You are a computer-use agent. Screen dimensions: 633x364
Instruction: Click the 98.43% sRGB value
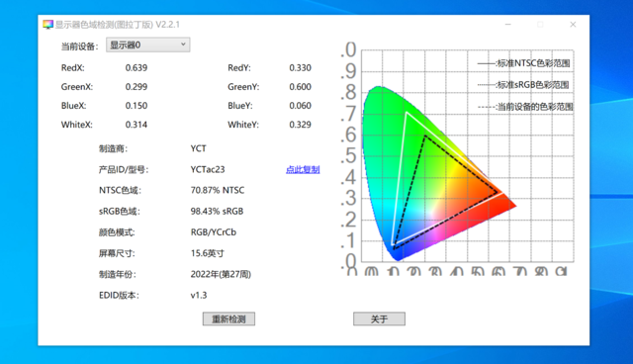pos(217,211)
